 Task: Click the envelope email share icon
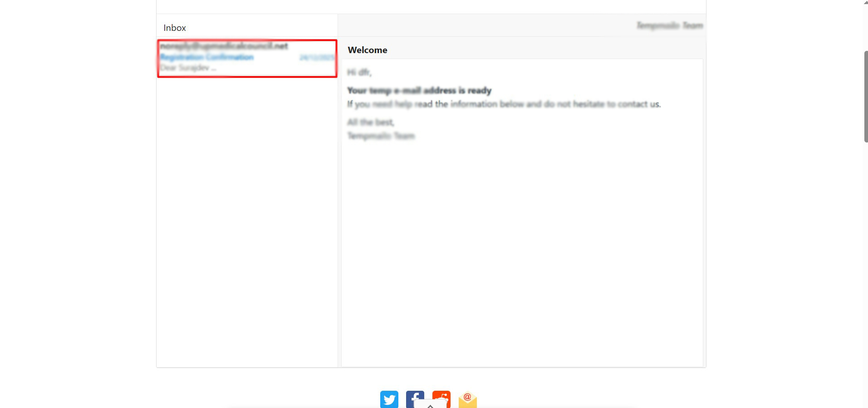click(x=467, y=399)
